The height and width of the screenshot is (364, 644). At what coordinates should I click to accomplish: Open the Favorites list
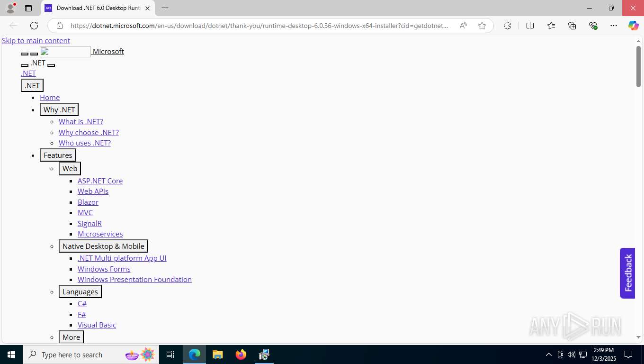(x=551, y=26)
